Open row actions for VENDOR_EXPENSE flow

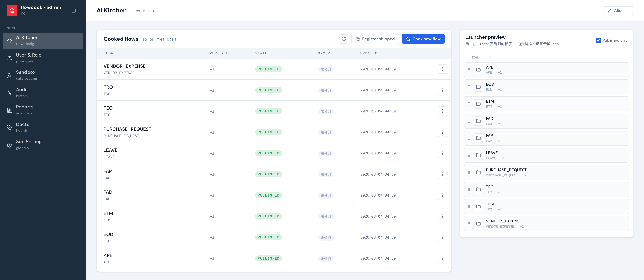443,69
